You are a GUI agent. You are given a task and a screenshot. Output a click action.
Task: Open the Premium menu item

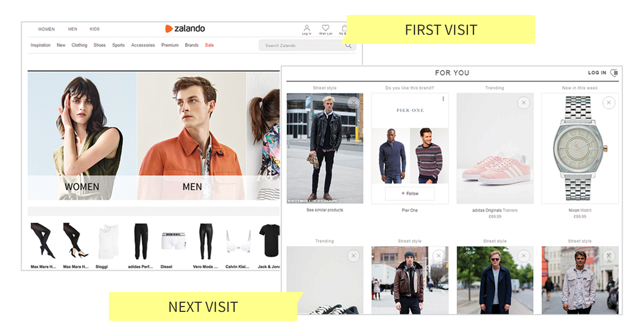[x=170, y=46]
